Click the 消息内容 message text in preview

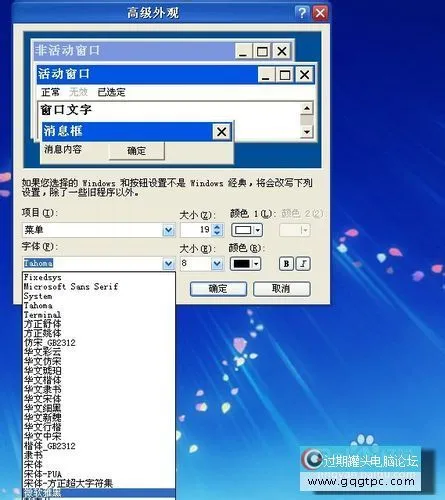coord(63,149)
